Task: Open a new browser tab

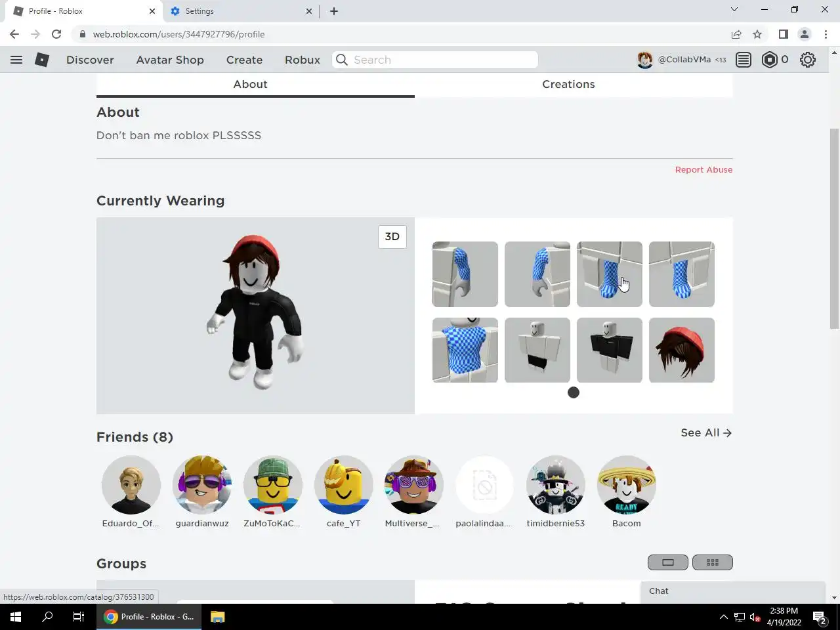Action: [333, 11]
